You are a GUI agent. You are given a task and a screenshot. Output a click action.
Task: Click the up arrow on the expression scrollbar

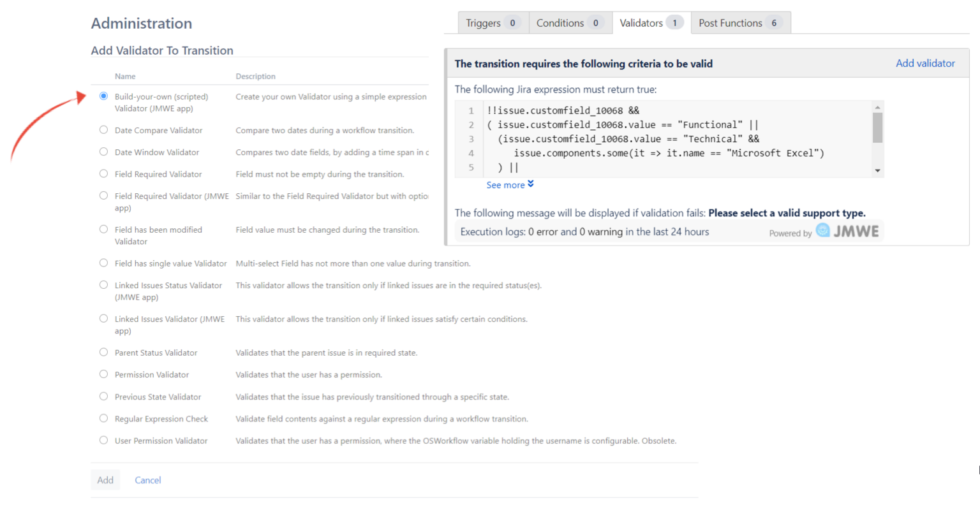tap(879, 106)
